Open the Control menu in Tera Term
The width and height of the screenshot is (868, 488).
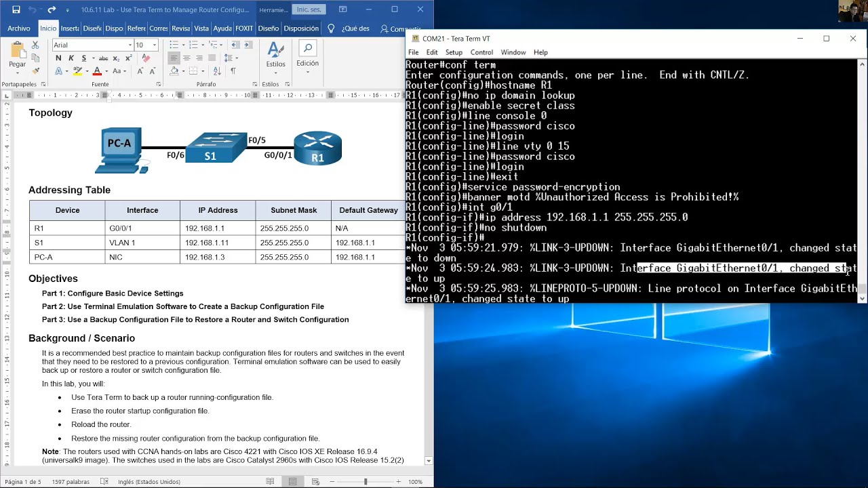point(481,52)
